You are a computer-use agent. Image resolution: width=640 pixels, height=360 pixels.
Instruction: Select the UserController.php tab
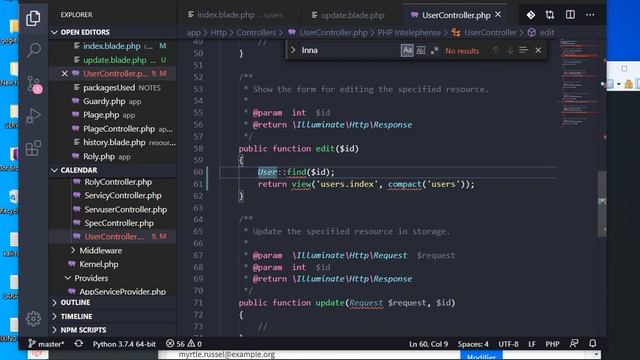(456, 15)
